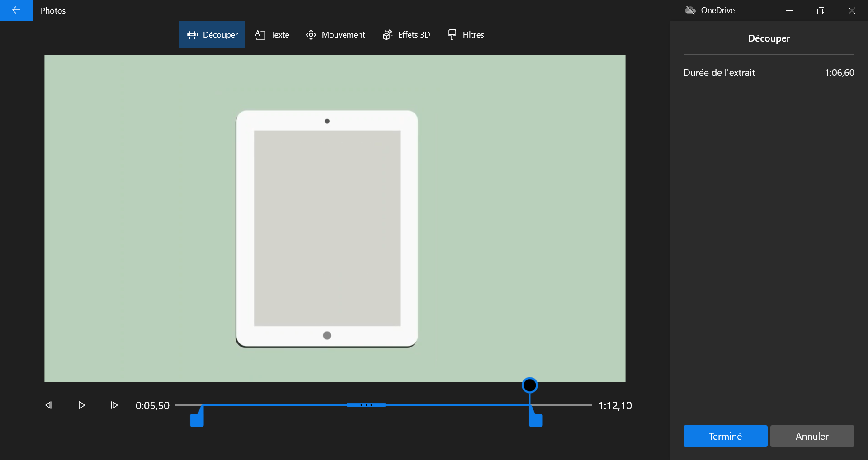The width and height of the screenshot is (868, 460).
Task: Click the current time 0:05,50 label
Action: (152, 406)
